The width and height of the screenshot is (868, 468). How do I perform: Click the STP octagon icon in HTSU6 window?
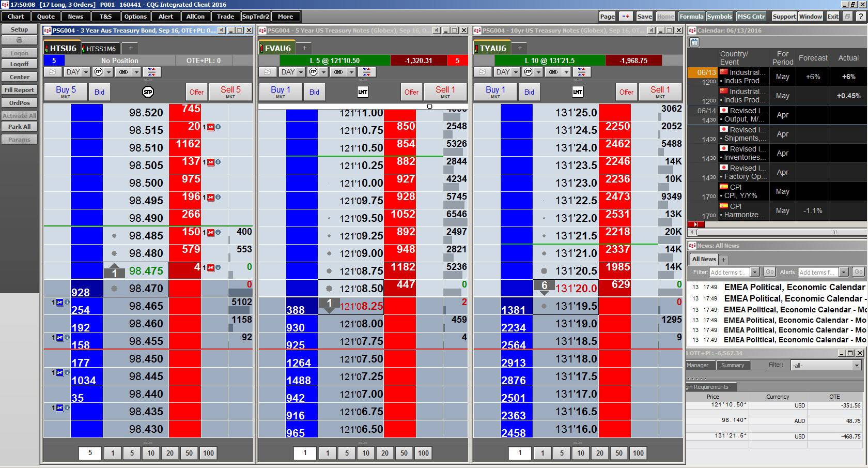pyautogui.click(x=148, y=92)
